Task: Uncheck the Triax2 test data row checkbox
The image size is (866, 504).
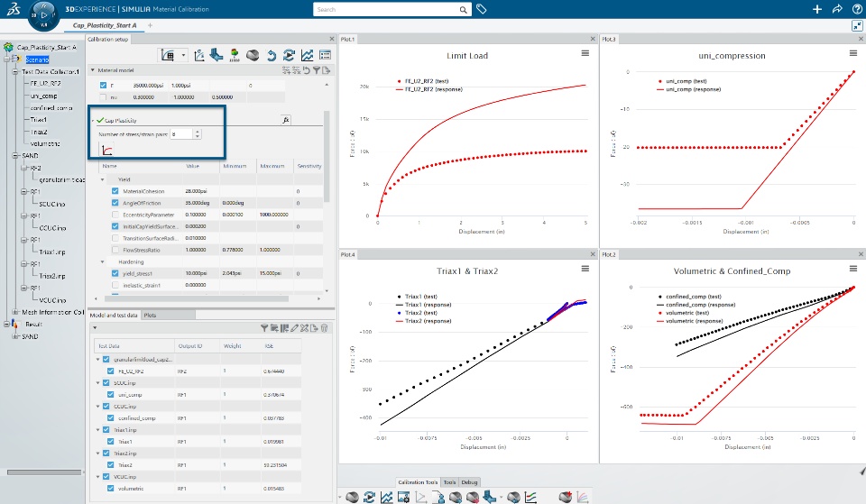Action: 110,465
